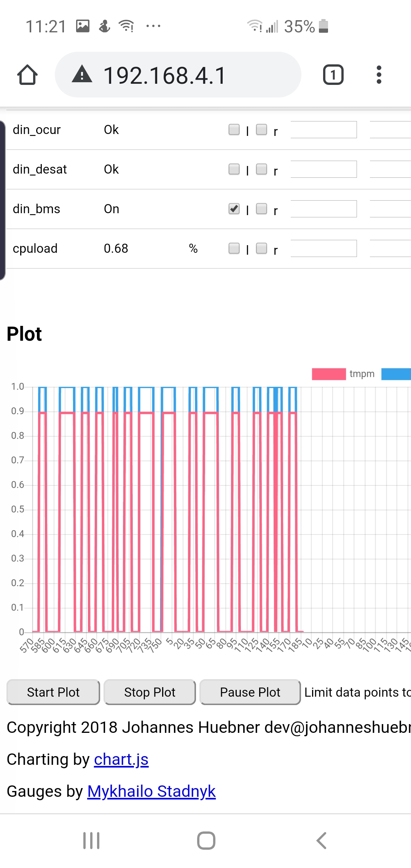Open the chart.js link
Image resolution: width=411 pixels, height=868 pixels.
pyautogui.click(x=121, y=759)
